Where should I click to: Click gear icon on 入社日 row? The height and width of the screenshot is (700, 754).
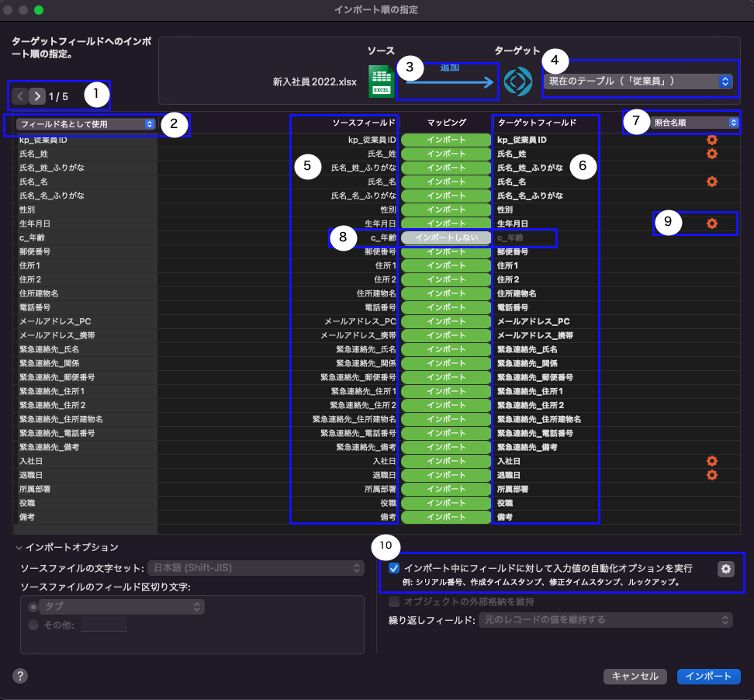coord(711,461)
